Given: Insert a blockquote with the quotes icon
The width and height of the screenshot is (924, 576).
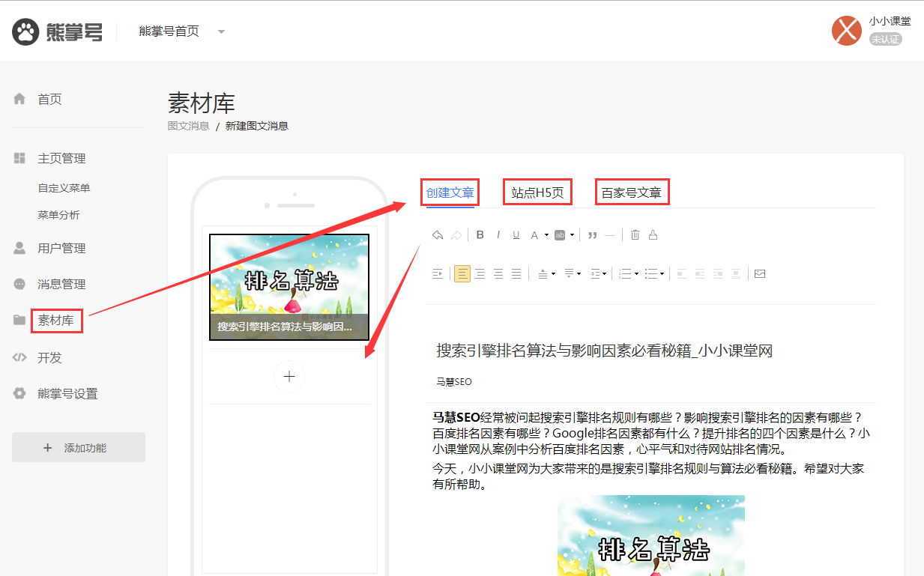Looking at the screenshot, I should click(x=592, y=235).
